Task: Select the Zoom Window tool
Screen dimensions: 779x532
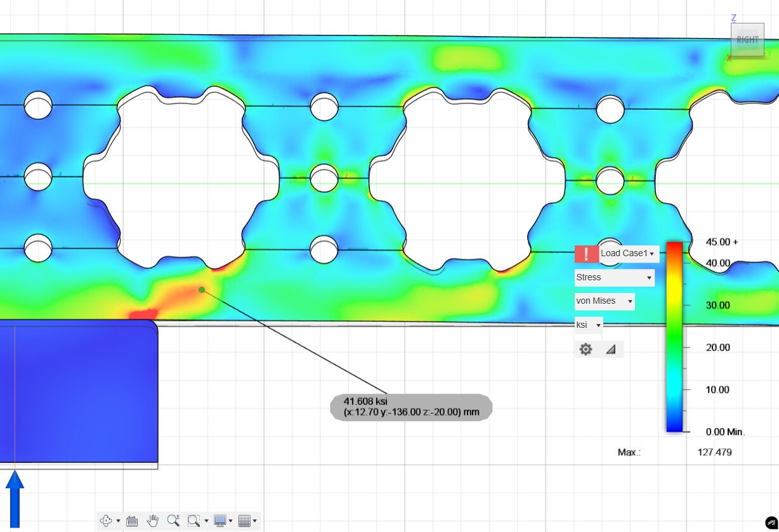Action: pos(194,521)
